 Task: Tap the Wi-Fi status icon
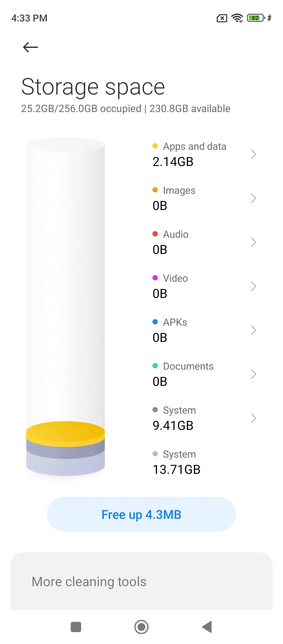click(237, 18)
